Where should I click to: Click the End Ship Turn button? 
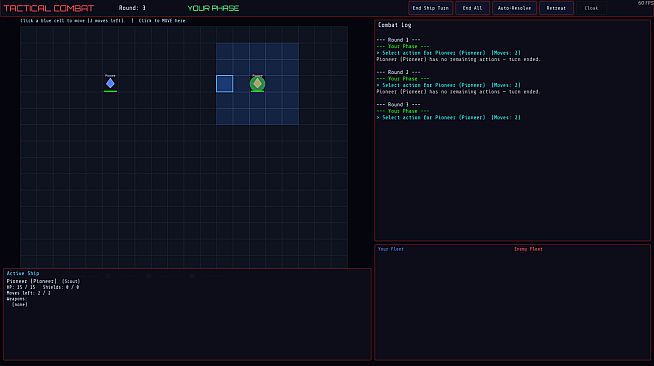[x=430, y=8]
